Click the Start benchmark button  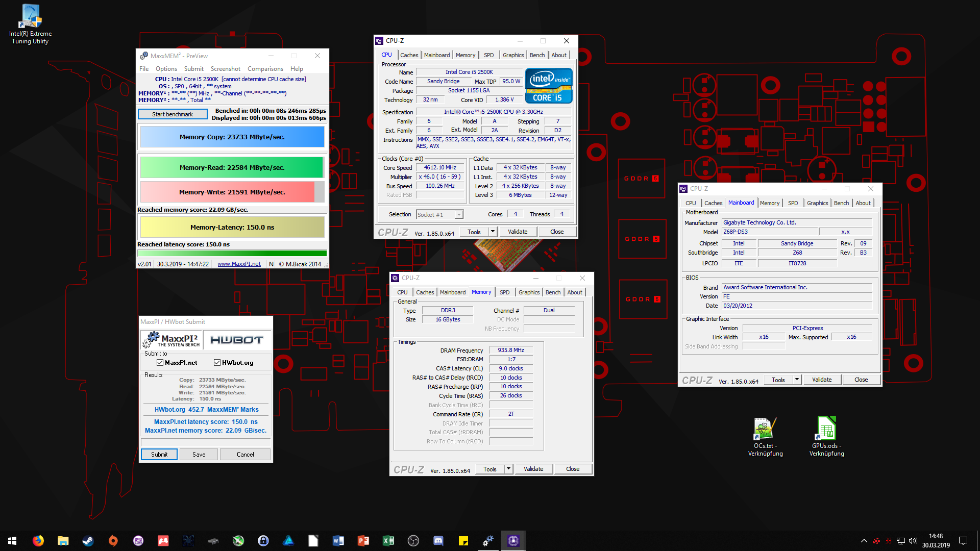click(173, 114)
